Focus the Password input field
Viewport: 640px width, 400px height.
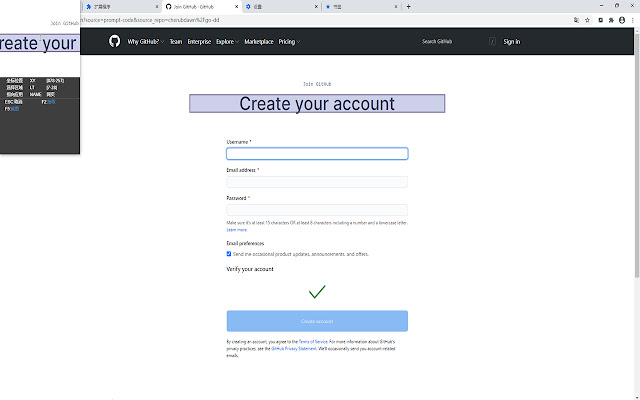(x=317, y=210)
